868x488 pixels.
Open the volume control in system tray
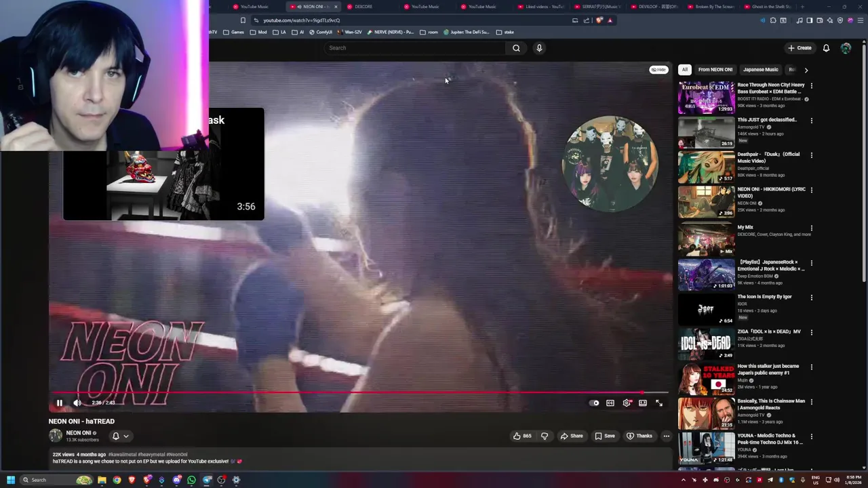pyautogui.click(x=836, y=480)
